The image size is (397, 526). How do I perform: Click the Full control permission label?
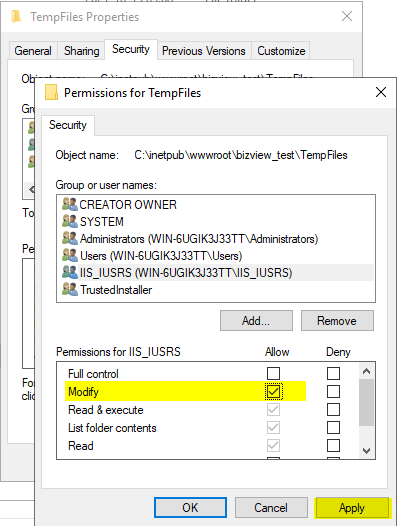(93, 374)
